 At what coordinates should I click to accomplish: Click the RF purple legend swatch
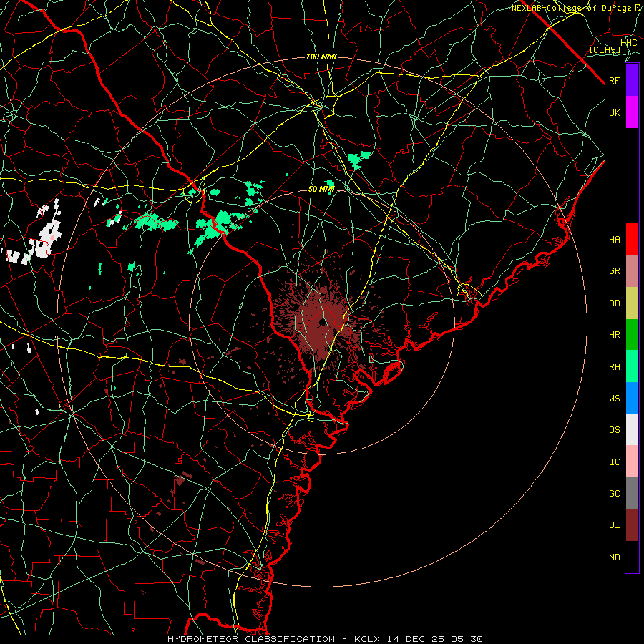pos(632,80)
